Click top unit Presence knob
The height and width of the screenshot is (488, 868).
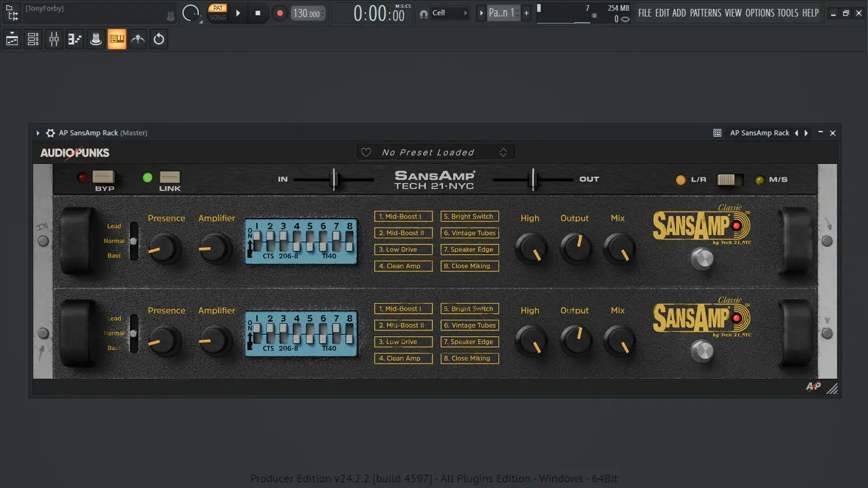[166, 249]
